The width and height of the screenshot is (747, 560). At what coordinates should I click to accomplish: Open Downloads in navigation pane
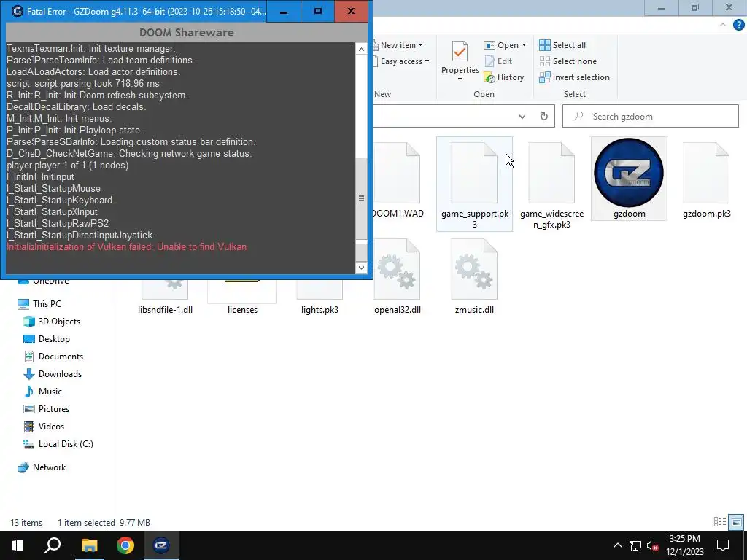pyautogui.click(x=53, y=374)
